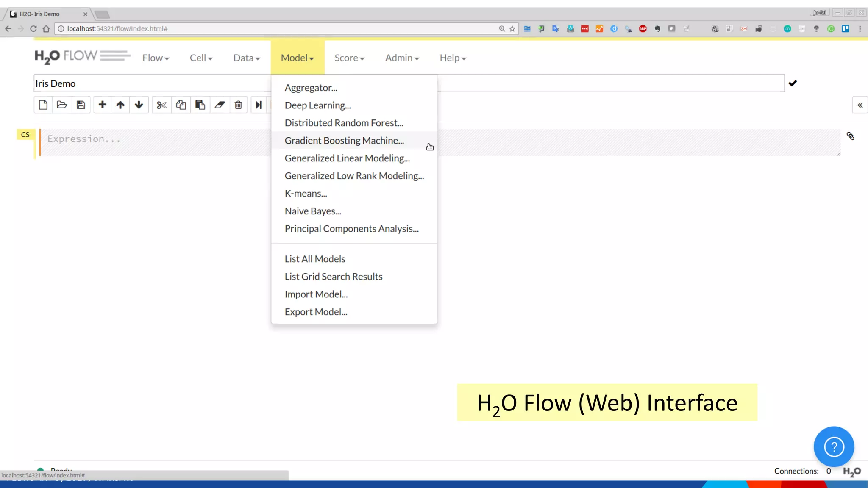Select K-means... model
Screen dimensions: 868x488
tap(354, 194)
